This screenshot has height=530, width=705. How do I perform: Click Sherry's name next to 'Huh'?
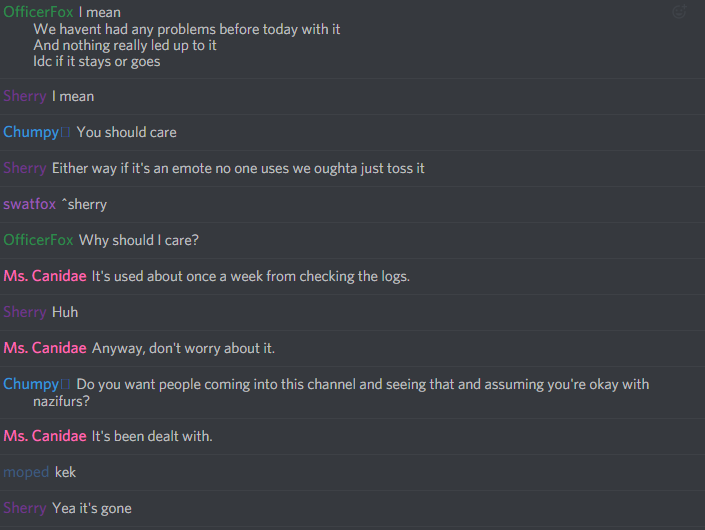click(24, 312)
